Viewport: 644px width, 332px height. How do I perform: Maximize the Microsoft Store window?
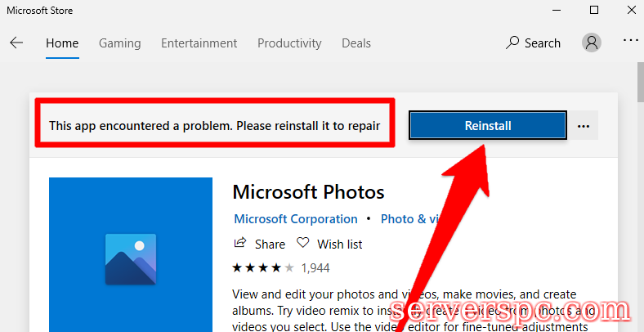(594, 10)
